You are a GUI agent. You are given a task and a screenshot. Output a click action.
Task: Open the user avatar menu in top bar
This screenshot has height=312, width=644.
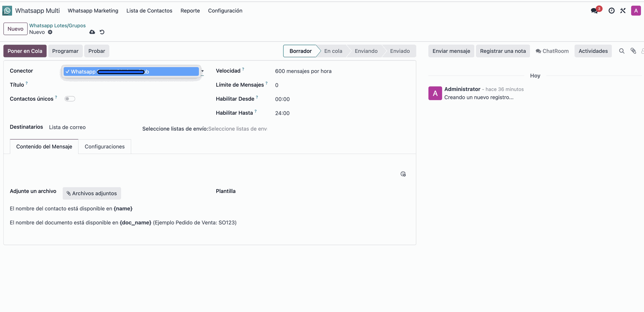pyautogui.click(x=636, y=11)
